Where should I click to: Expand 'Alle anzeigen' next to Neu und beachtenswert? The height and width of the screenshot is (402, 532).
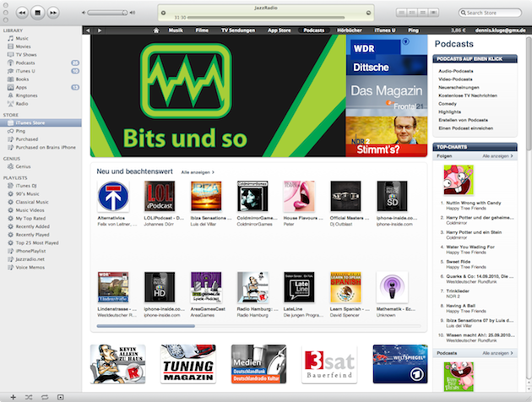pos(198,171)
